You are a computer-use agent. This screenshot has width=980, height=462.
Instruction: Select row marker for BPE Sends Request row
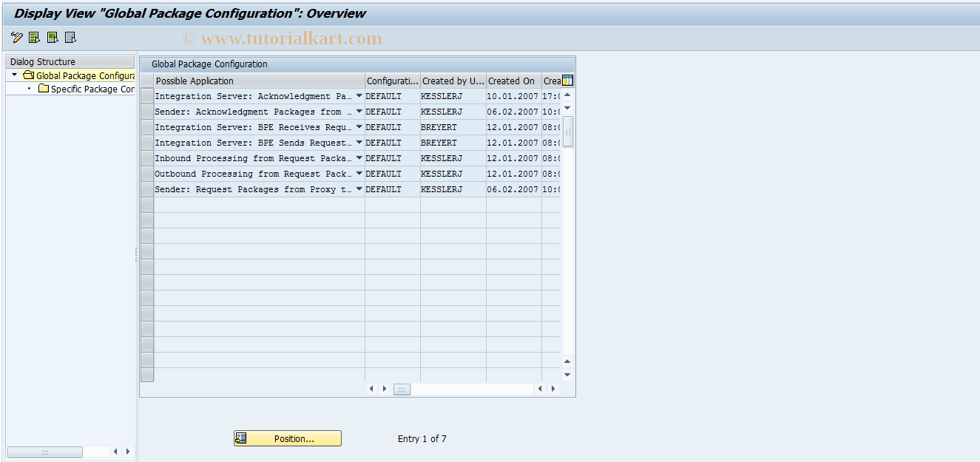[147, 143]
